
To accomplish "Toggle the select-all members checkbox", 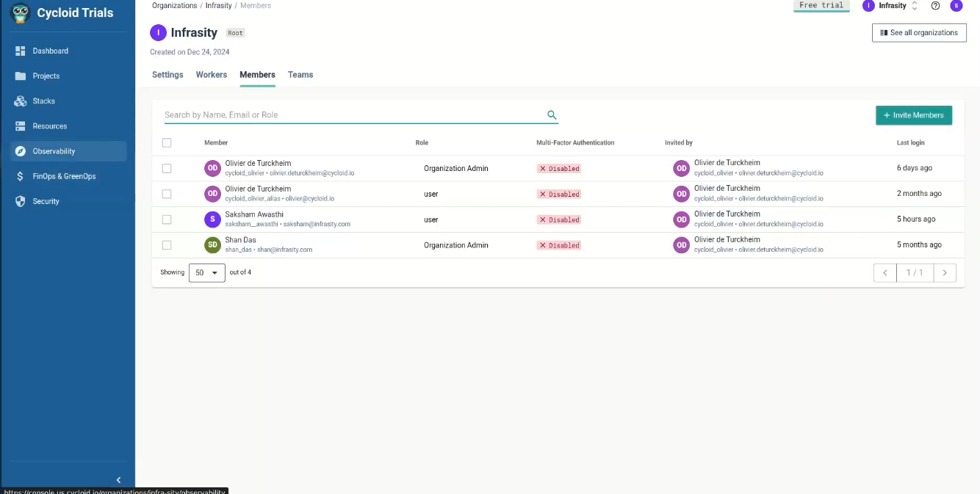I will 167,143.
